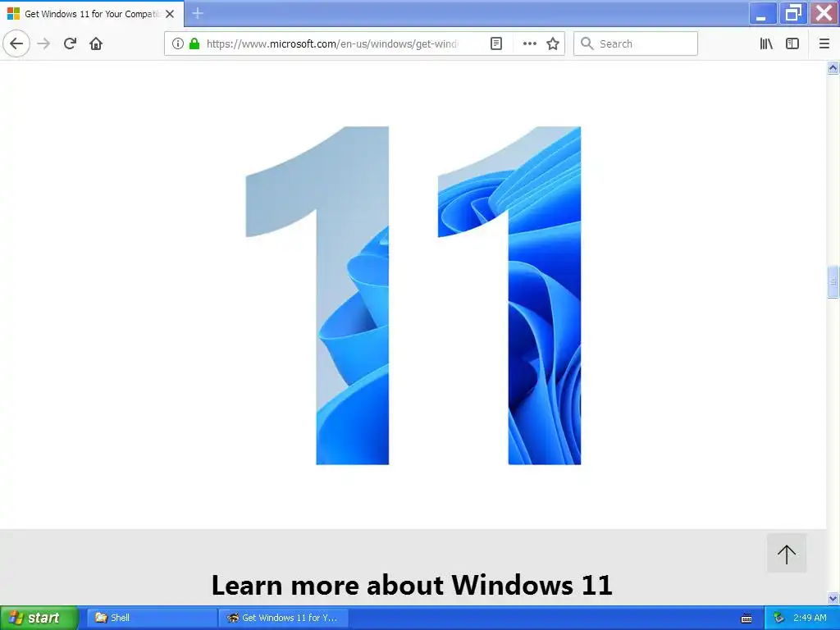Click scrollbar down arrow
The height and width of the screenshot is (630, 840).
click(x=833, y=598)
